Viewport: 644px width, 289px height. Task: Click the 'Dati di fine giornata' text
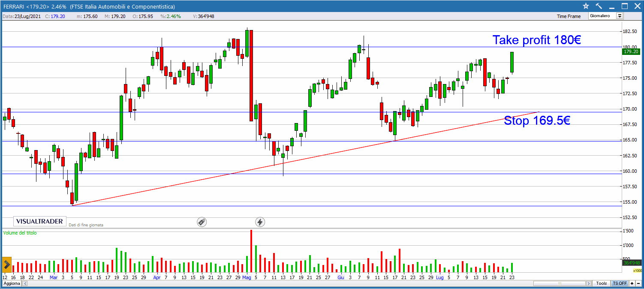(x=86, y=225)
